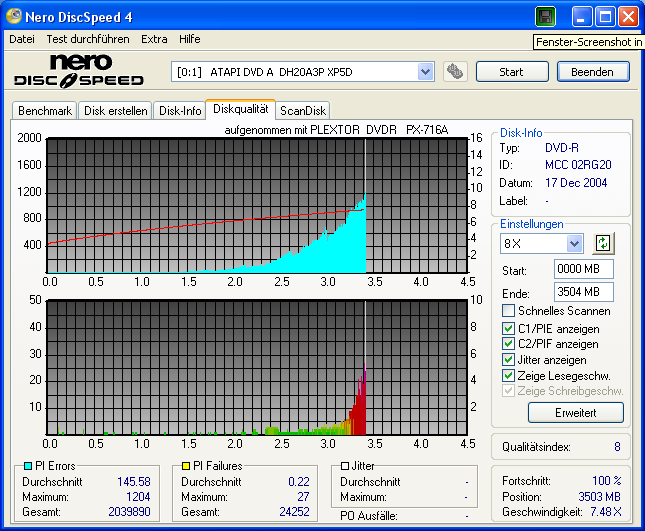Disable Zeige Lesegeschw. option
The image size is (645, 531).
click(509, 375)
